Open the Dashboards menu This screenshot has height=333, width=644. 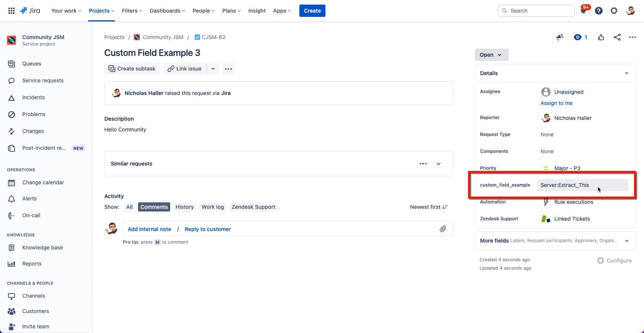point(168,11)
